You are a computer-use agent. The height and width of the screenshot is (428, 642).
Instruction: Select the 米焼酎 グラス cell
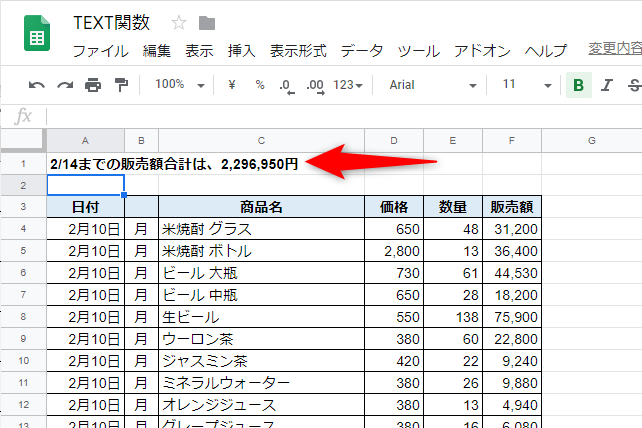(x=261, y=229)
